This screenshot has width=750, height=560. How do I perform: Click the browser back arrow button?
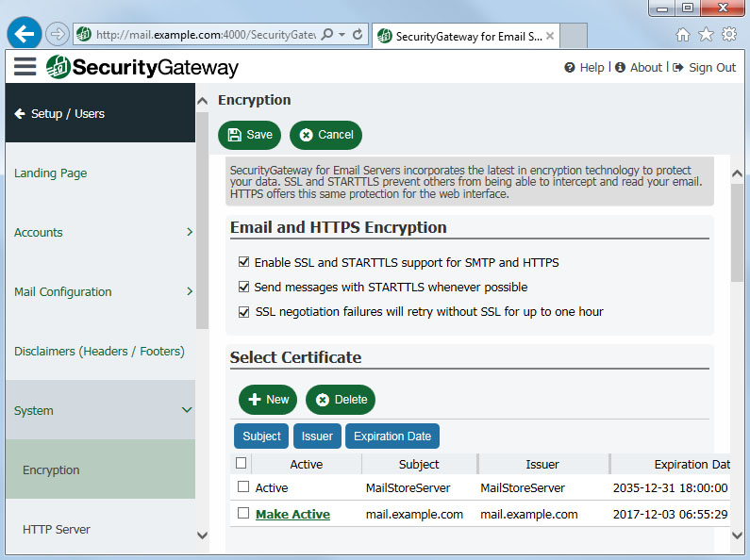24,33
